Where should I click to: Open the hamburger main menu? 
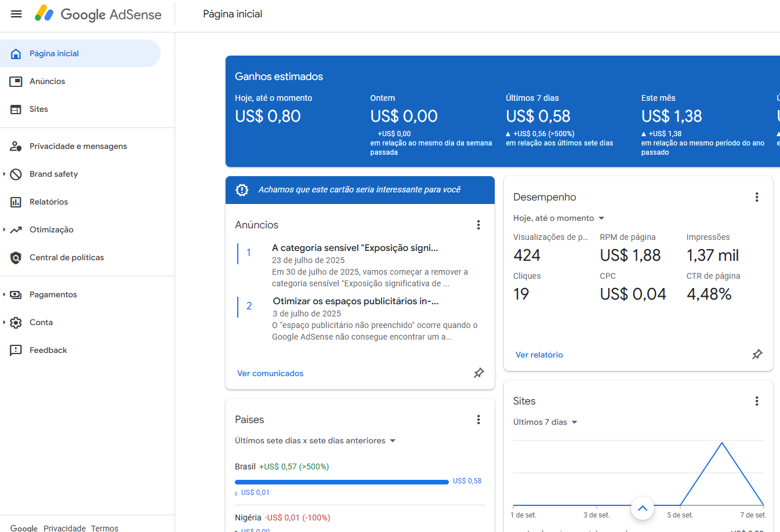click(x=16, y=14)
